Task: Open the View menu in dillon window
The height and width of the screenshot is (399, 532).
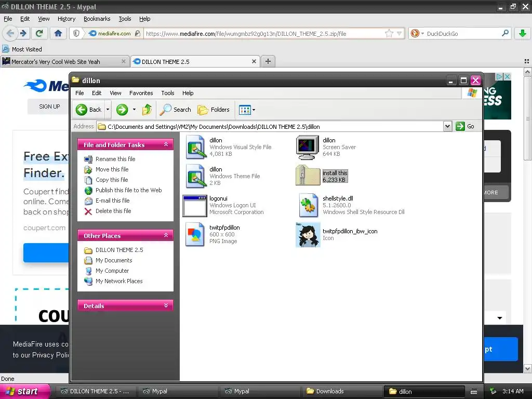Action: pyautogui.click(x=115, y=93)
